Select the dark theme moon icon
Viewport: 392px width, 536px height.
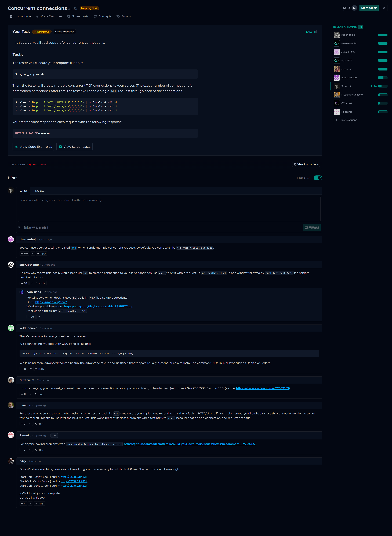tap(354, 8)
